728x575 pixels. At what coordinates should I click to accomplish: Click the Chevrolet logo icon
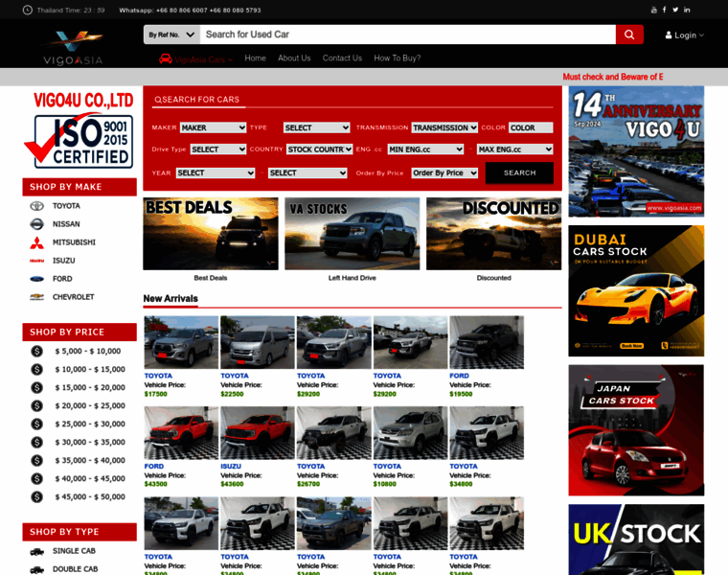(x=36, y=297)
